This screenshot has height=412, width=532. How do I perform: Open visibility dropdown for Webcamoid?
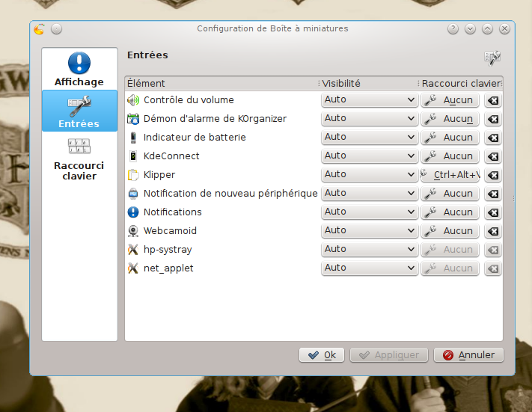[370, 230]
